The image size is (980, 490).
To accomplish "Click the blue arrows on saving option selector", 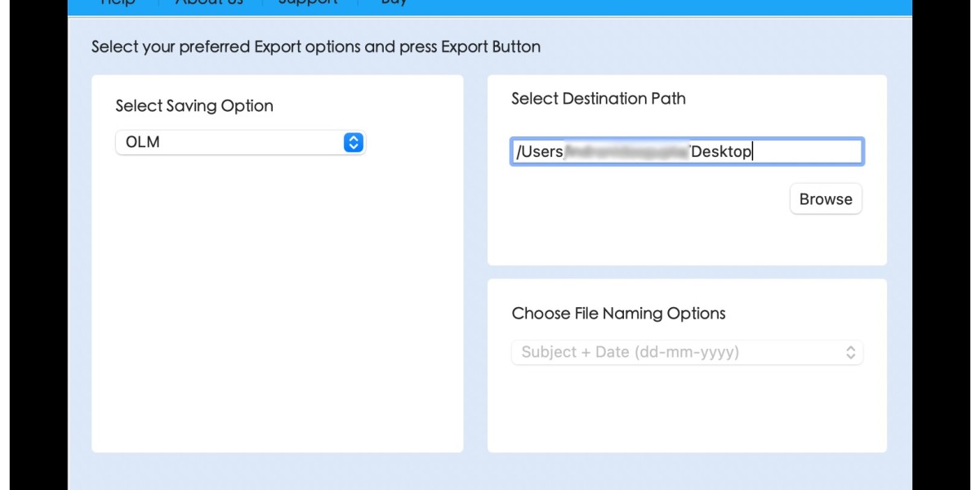I will click(353, 142).
